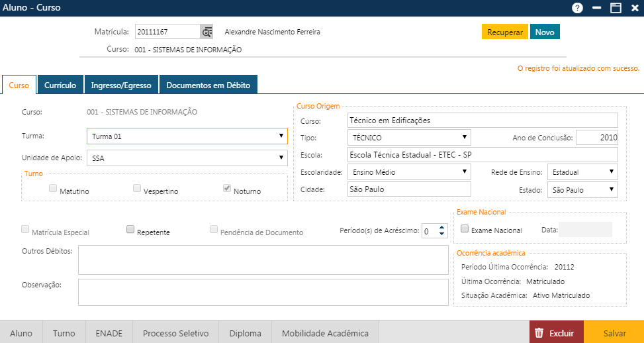Click the Novo button
Viewport: 644px width, 343px height.
(545, 32)
